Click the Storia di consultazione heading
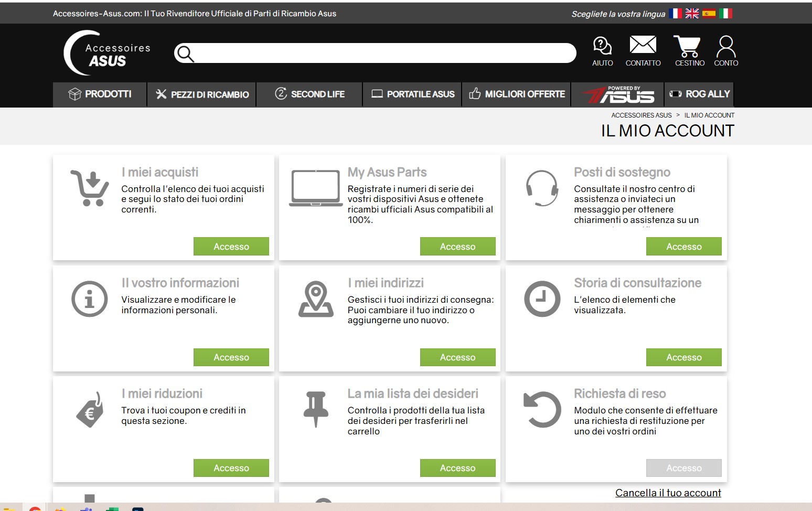This screenshot has height=511, width=812. point(638,283)
